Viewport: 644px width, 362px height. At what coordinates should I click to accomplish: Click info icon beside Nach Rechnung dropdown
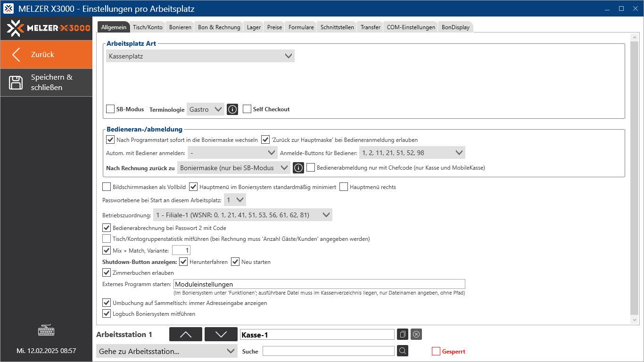[298, 168]
